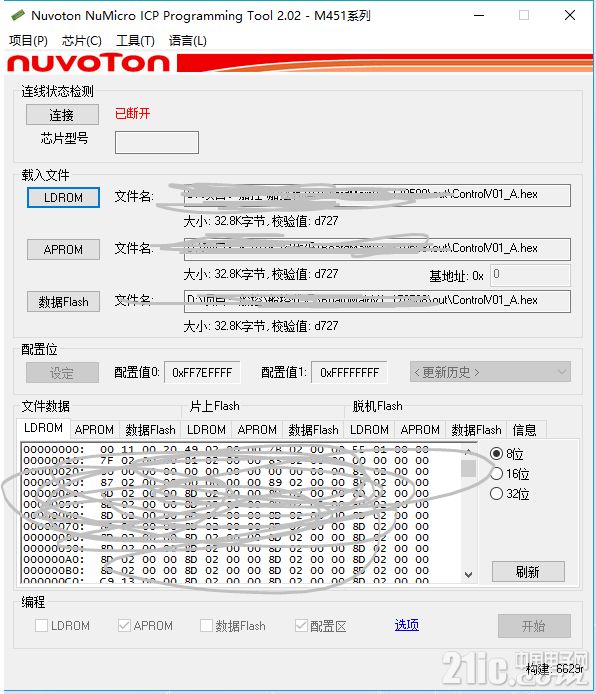
Task: Select the 脱机Flash 数据Flash tab
Action: 476,430
